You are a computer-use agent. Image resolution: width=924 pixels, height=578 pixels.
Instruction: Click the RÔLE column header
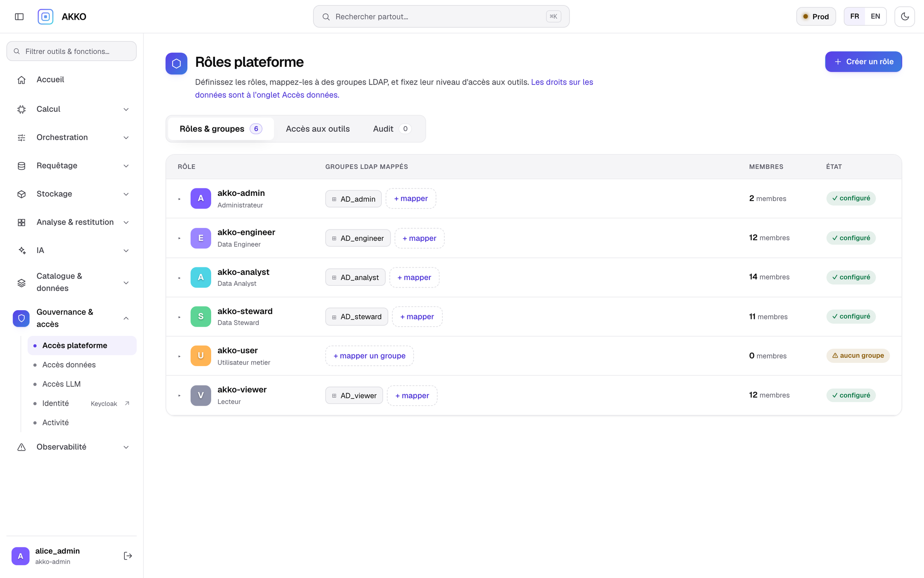[x=186, y=166]
